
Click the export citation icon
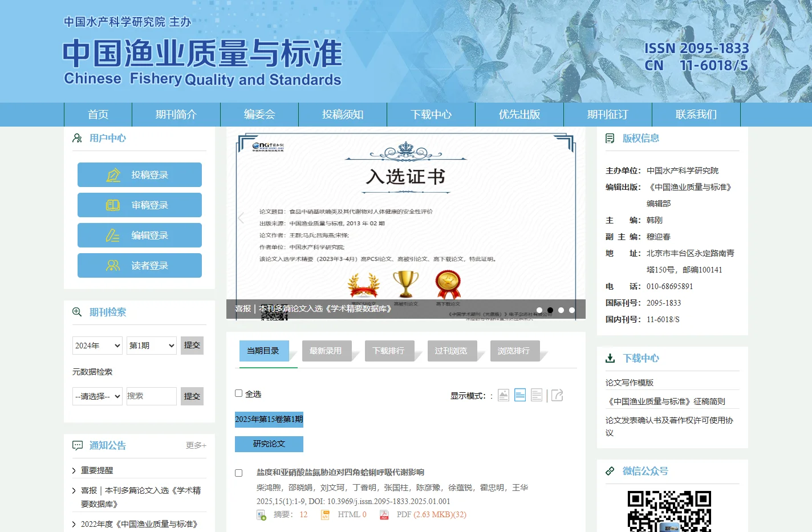[557, 395]
